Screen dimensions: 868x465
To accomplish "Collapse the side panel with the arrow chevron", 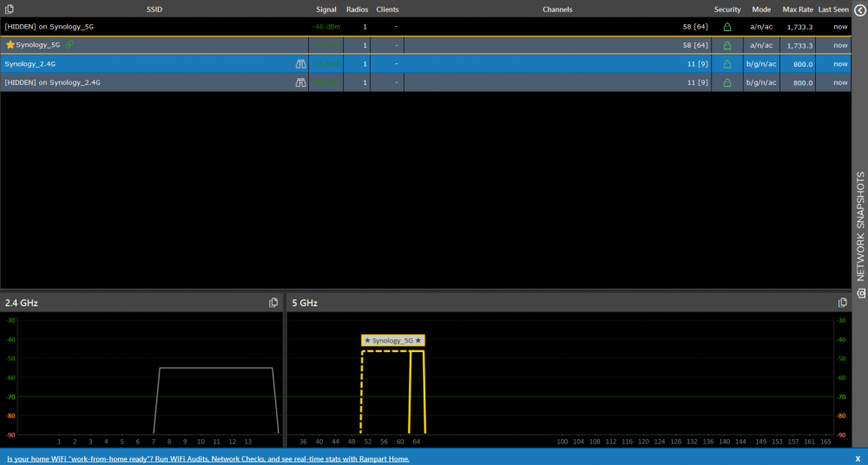I will [860, 10].
